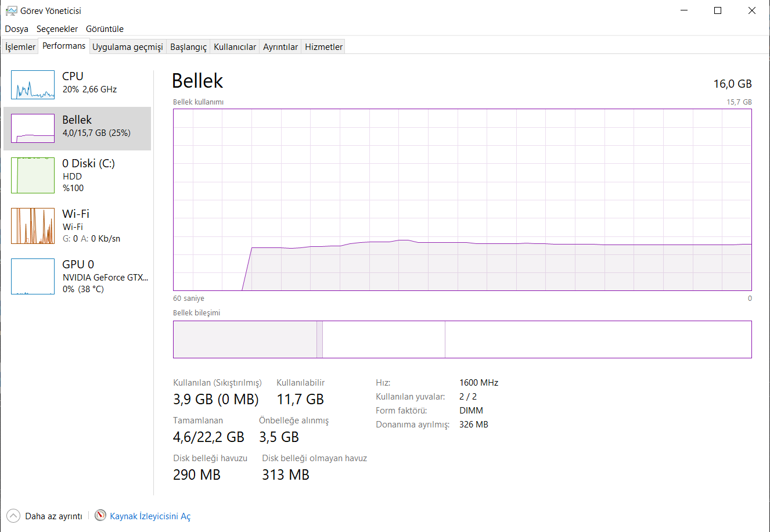The width and height of the screenshot is (770, 532).
Task: Click the main Bellek kullanımı graph
Action: [462, 199]
